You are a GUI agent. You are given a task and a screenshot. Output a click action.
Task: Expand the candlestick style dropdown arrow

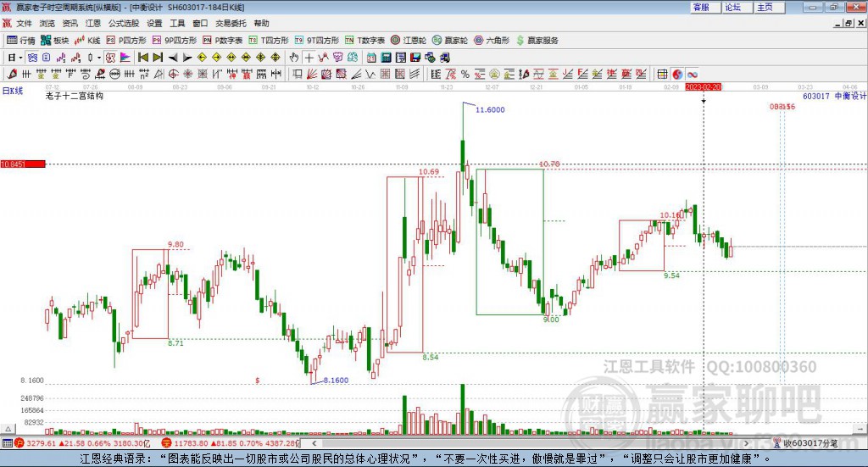point(98,58)
